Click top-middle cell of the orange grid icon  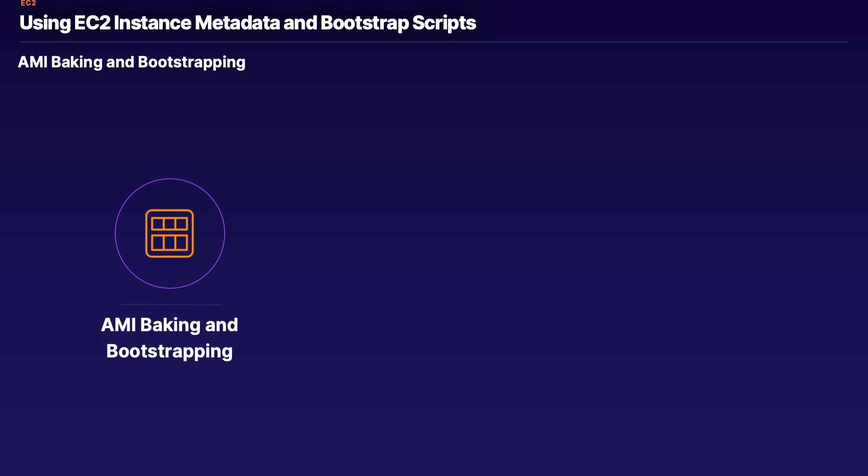(x=170, y=224)
